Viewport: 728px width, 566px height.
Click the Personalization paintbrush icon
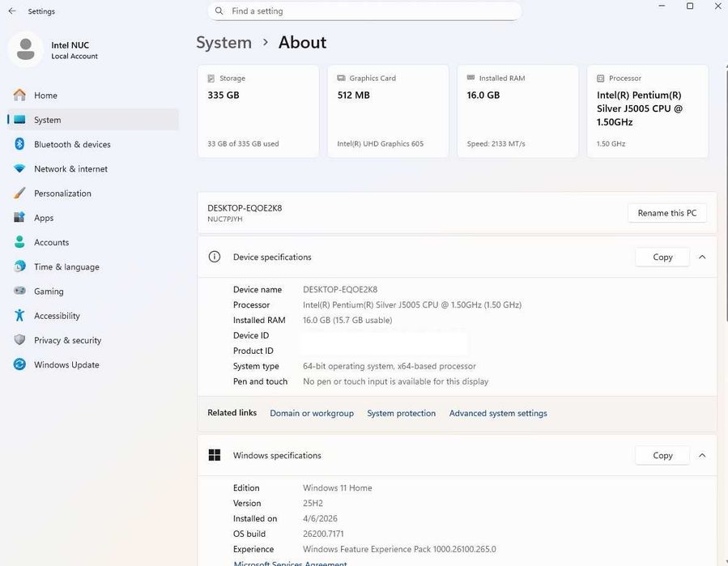click(19, 194)
